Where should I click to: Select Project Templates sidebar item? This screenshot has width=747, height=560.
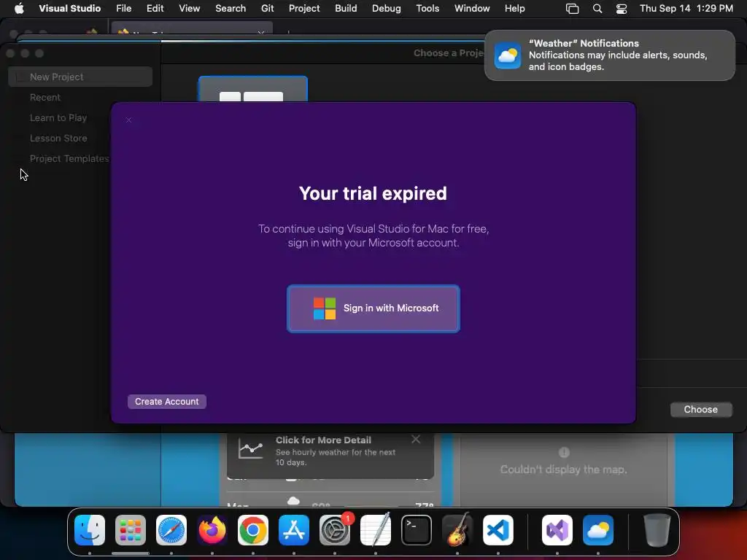coord(69,158)
